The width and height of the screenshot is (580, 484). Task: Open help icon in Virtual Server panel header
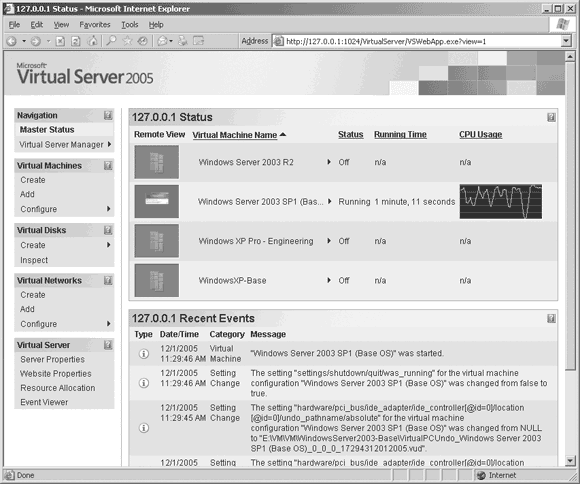point(108,345)
